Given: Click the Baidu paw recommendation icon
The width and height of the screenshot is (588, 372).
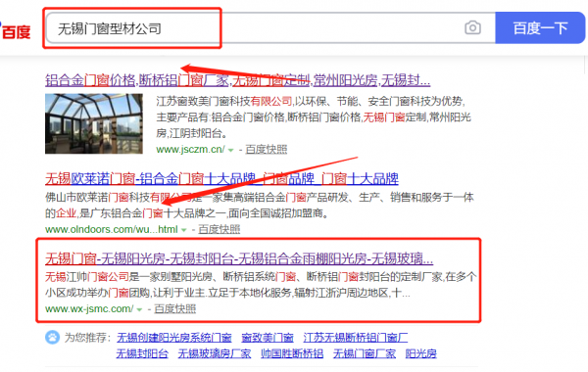Looking at the screenshot, I should [53, 337].
